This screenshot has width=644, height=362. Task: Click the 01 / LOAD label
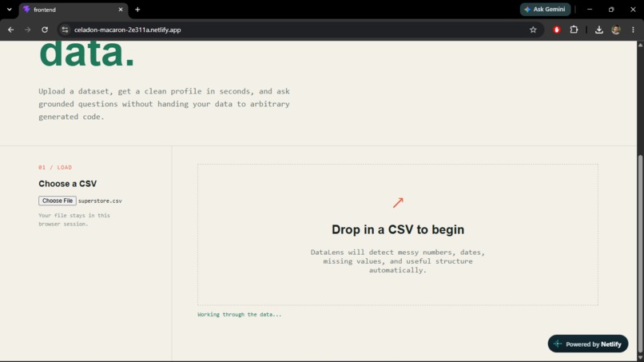[55, 167]
